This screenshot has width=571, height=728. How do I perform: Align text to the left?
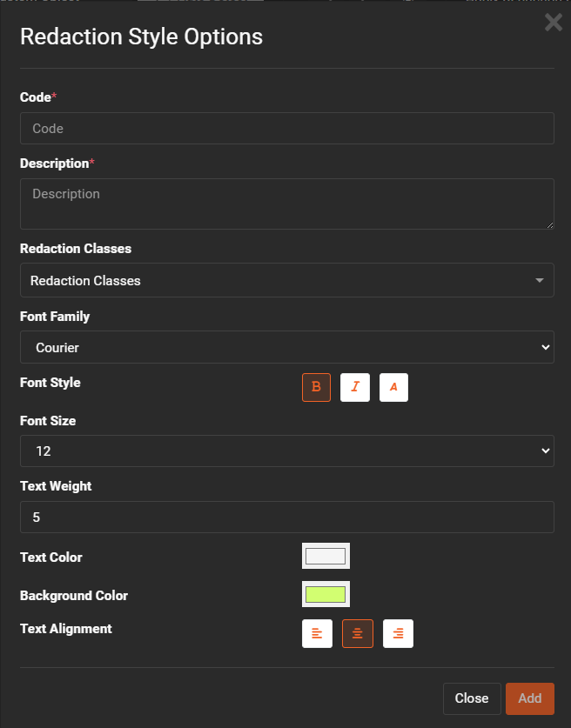point(317,634)
